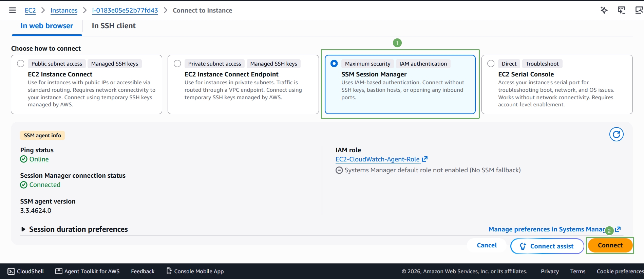
Task: Click the orange Connect button
Action: tap(610, 245)
